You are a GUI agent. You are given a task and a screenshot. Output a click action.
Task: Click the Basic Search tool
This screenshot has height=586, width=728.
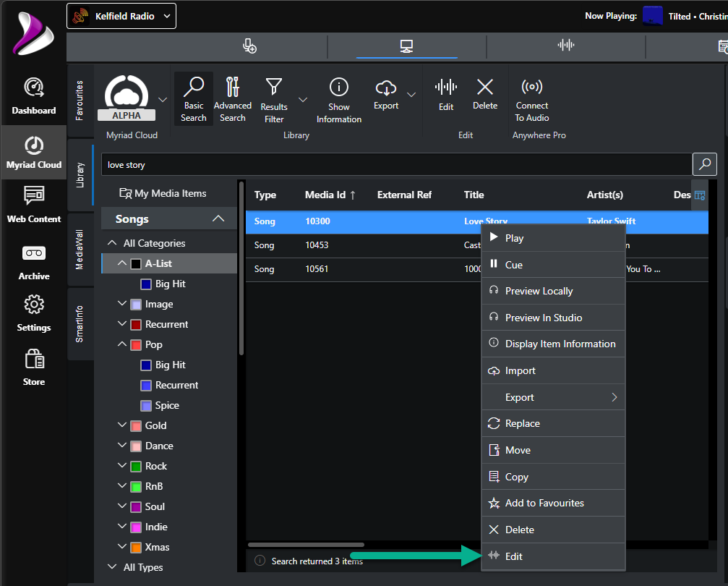[194, 99]
